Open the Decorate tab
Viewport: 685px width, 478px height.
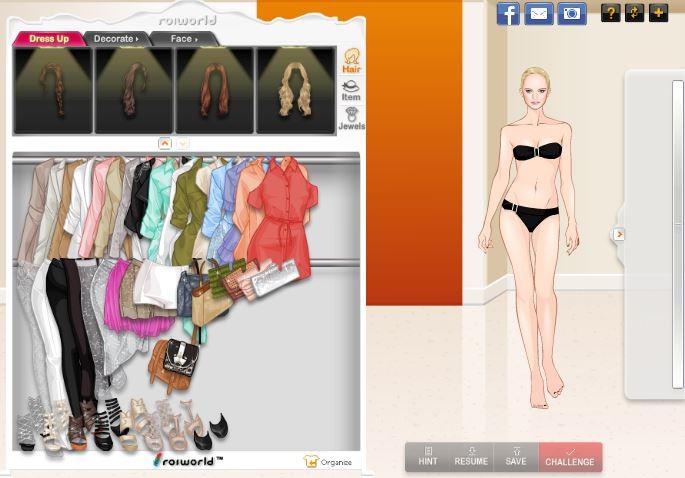coord(116,39)
